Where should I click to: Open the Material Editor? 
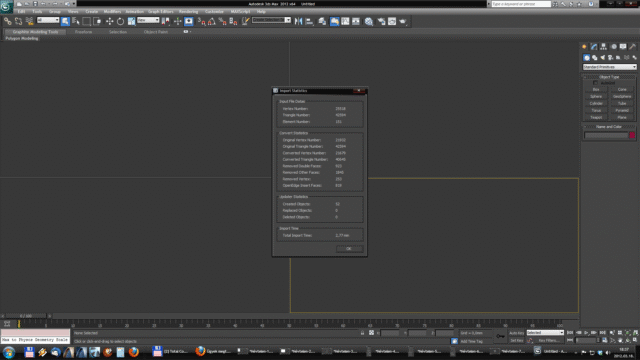(x=369, y=21)
